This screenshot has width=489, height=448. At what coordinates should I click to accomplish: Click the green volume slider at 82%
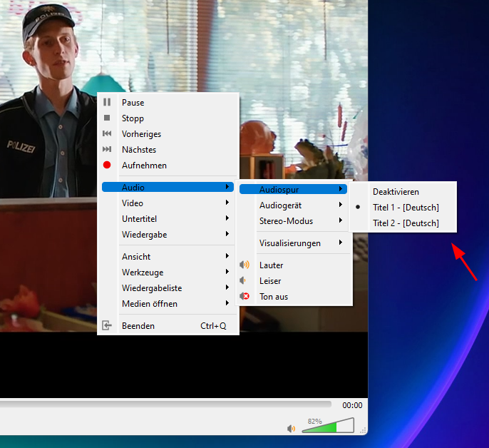point(328,425)
